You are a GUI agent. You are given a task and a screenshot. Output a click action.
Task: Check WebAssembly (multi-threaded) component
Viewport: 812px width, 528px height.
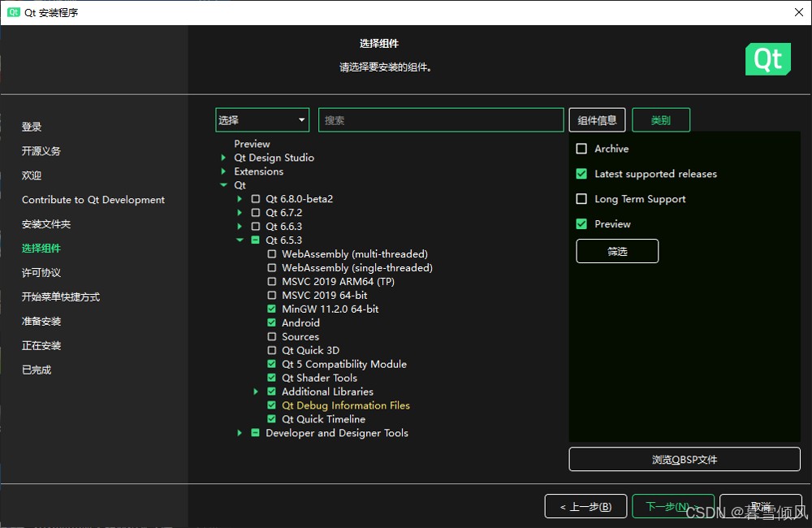(x=271, y=254)
